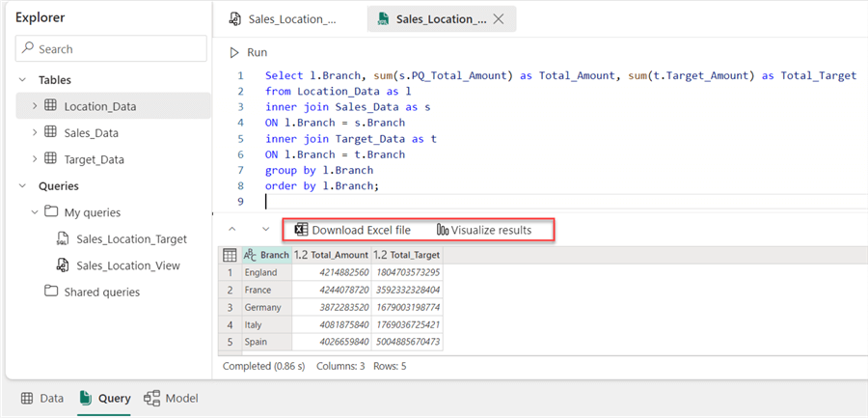Expand the Target_Data table node

(35, 159)
